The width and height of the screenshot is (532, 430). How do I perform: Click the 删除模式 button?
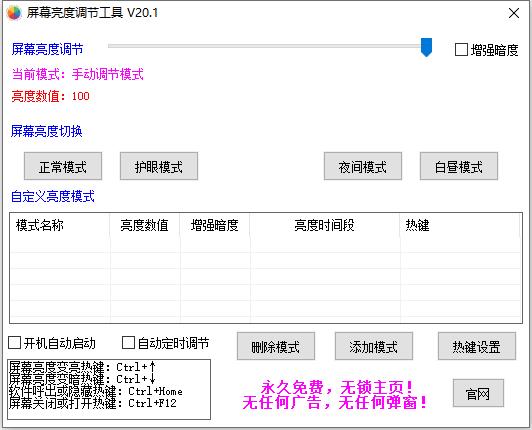pos(276,346)
